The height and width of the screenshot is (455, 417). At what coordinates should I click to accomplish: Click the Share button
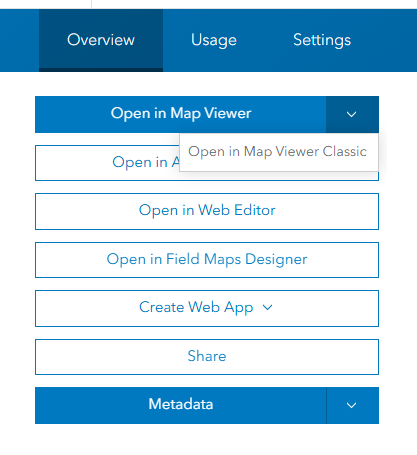click(207, 357)
